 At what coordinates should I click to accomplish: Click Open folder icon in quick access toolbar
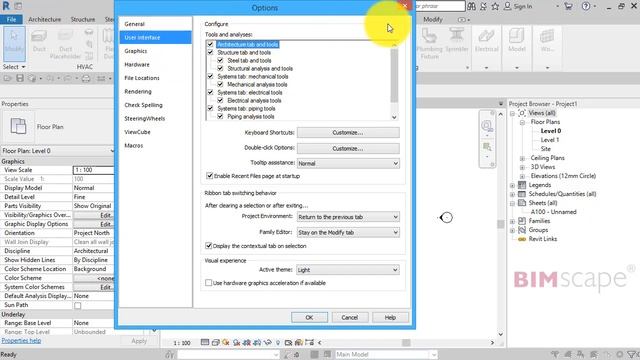tap(7, 78)
